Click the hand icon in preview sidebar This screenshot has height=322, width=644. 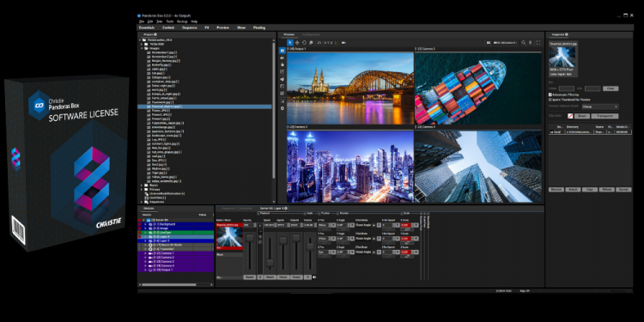[283, 64]
